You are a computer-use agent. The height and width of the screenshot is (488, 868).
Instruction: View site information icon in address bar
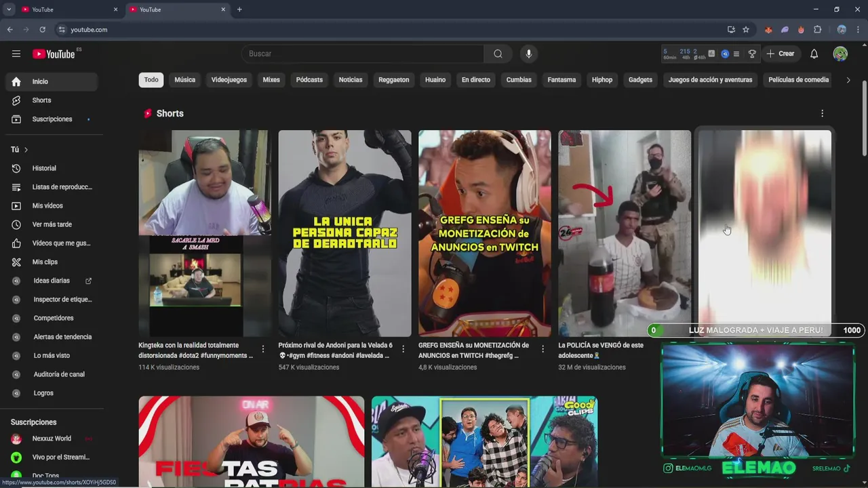coord(62,30)
